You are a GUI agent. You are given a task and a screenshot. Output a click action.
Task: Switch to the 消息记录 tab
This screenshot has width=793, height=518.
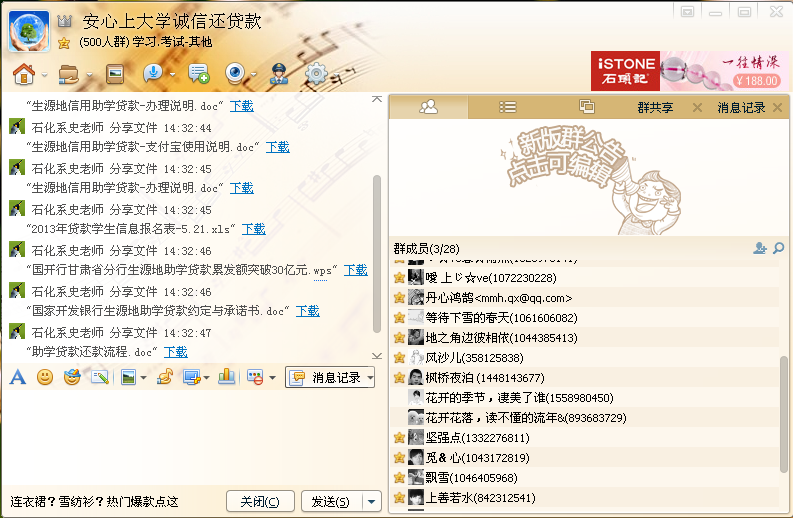(741, 107)
